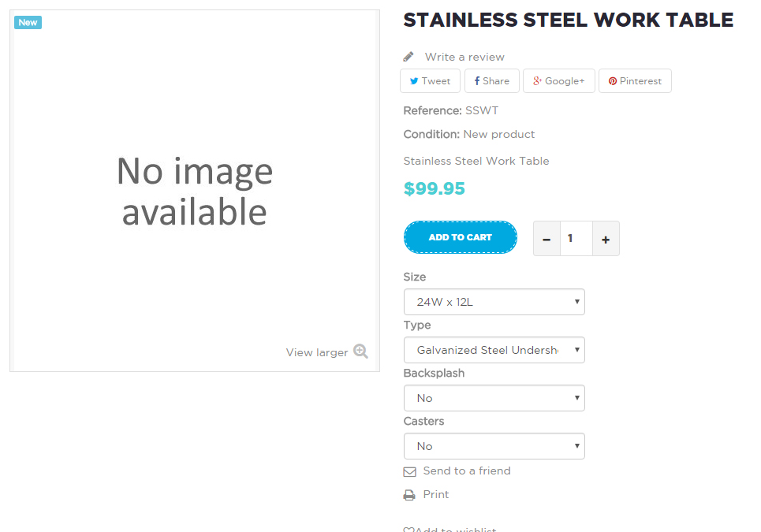Share product on Facebook
The image size is (761, 532).
pyautogui.click(x=492, y=81)
